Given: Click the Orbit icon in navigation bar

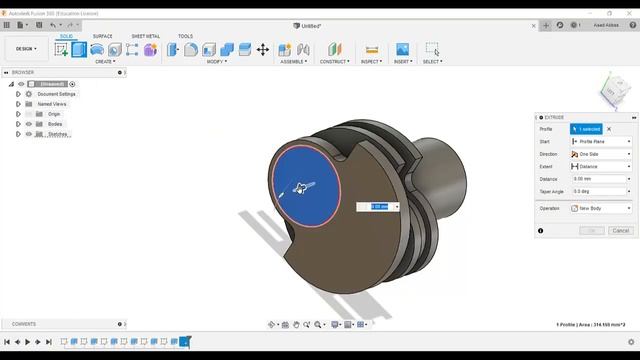Looking at the screenshot, I should tap(271, 324).
